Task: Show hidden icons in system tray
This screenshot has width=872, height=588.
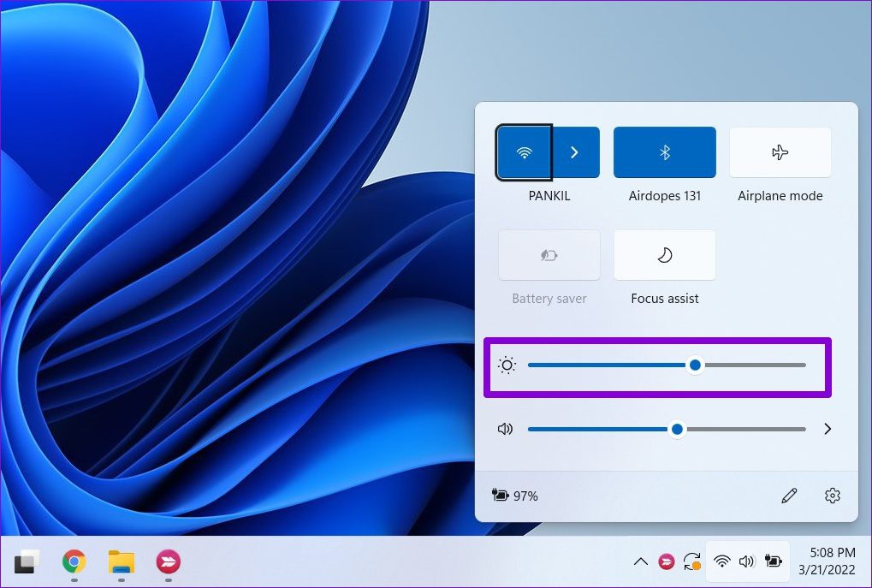Action: tap(640, 561)
